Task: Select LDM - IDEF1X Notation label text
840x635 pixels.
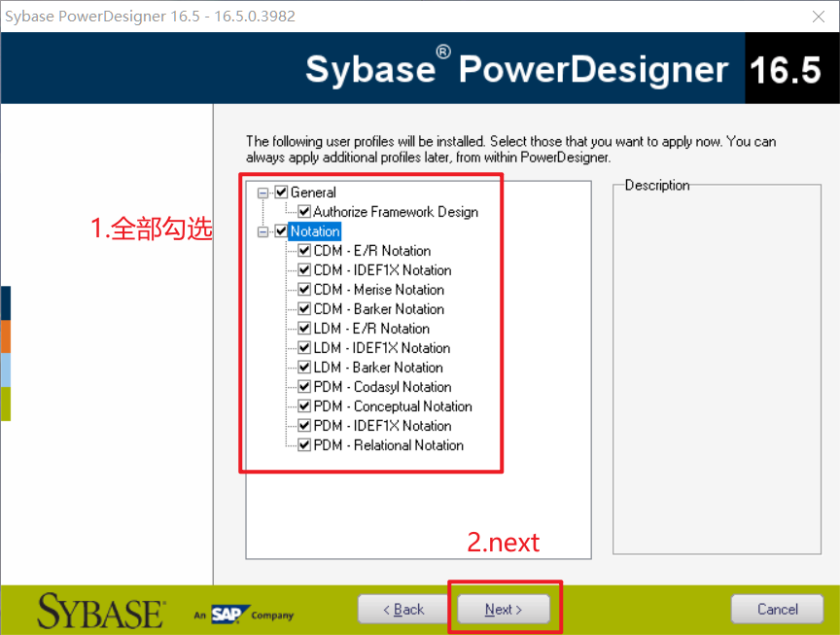Action: 382,348
